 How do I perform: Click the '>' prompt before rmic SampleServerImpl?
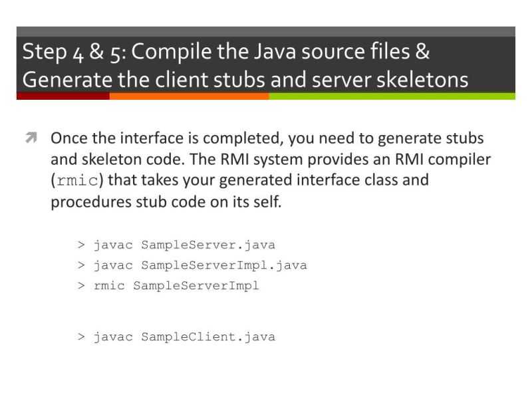point(82,285)
